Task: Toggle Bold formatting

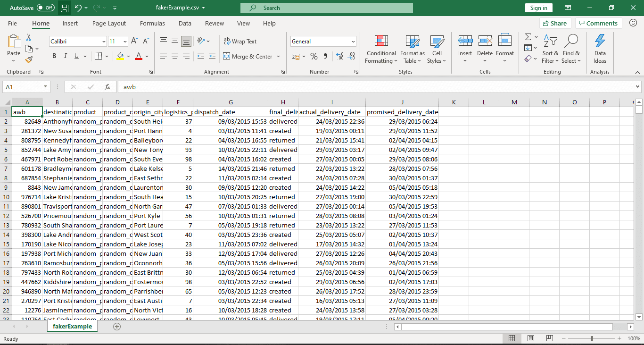Action: [54, 56]
